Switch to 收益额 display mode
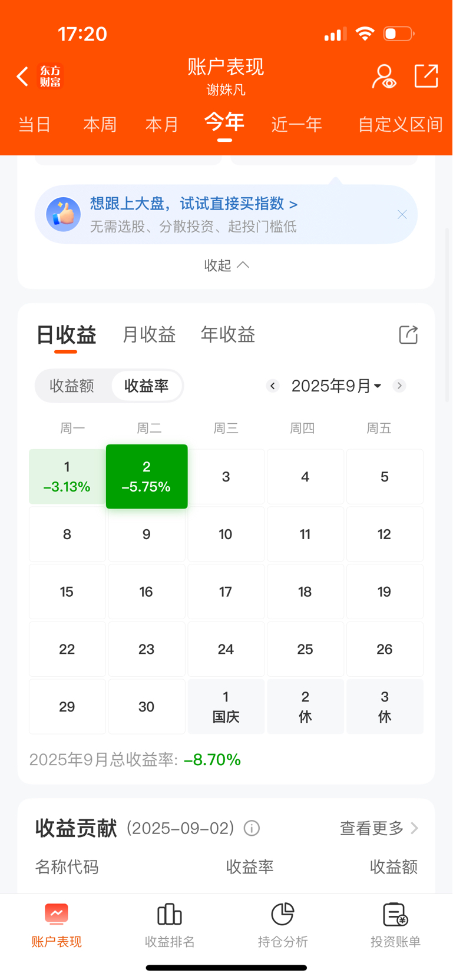The width and height of the screenshot is (453, 980). pyautogui.click(x=72, y=386)
